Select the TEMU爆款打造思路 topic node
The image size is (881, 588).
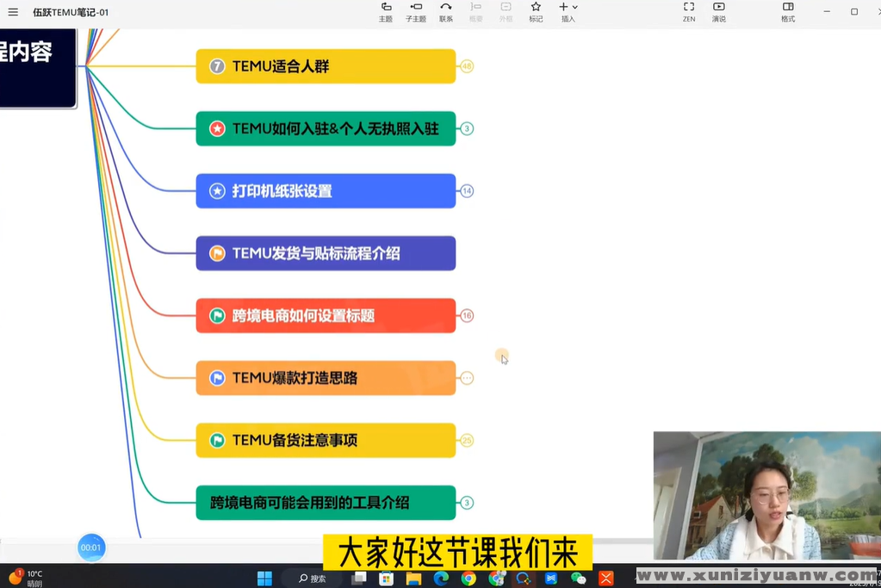click(x=326, y=378)
